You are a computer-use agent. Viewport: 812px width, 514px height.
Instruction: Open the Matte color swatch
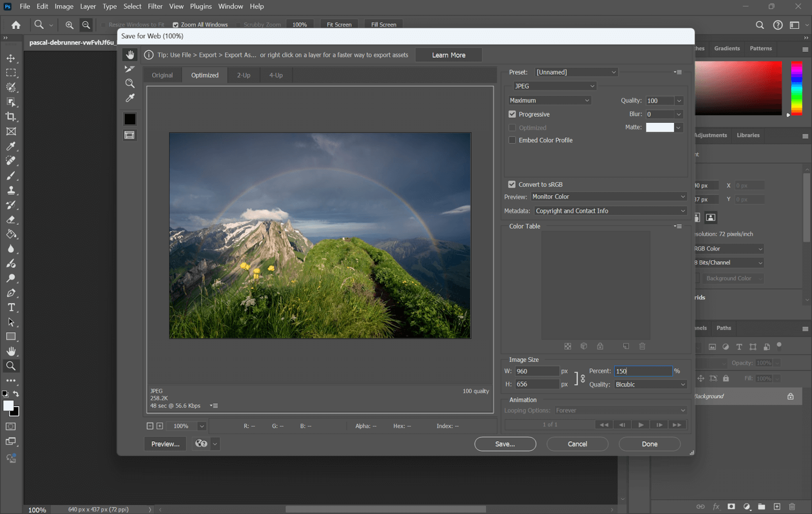point(660,127)
